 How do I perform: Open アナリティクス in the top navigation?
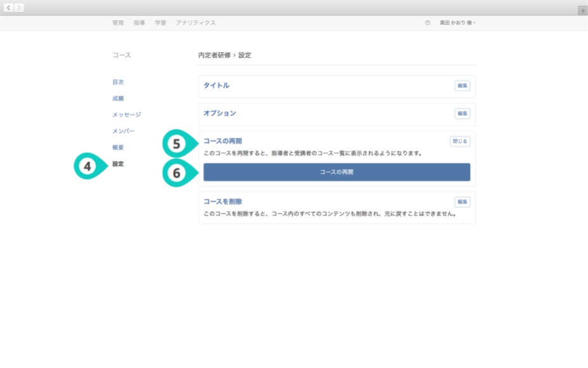[196, 23]
